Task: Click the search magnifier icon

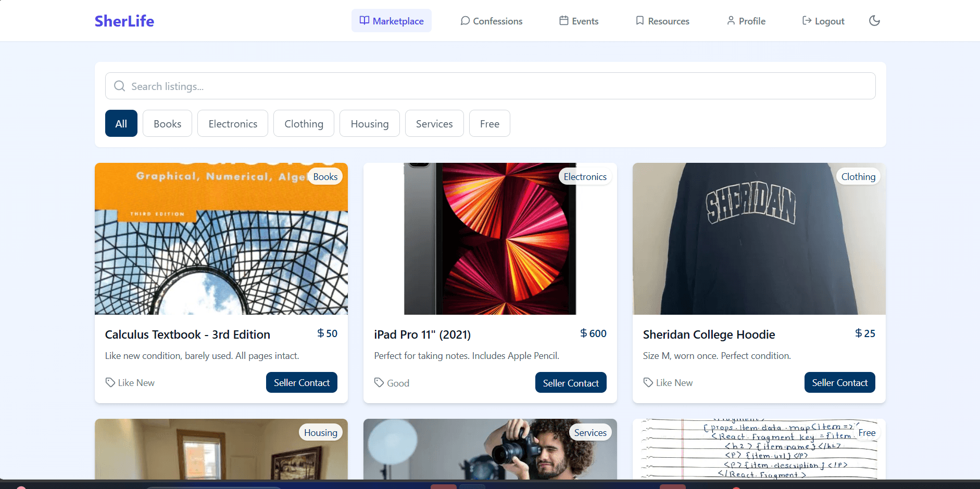Action: tap(119, 86)
